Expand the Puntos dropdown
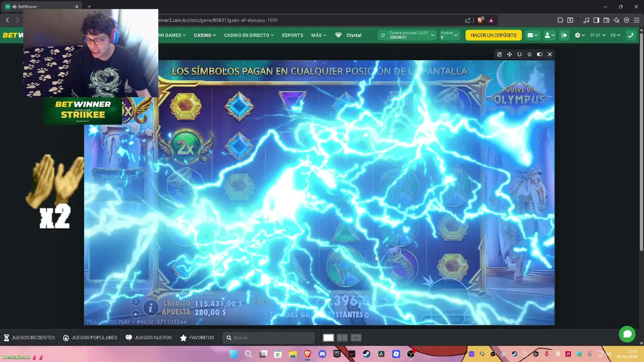The width and height of the screenshot is (644, 362). point(449,35)
